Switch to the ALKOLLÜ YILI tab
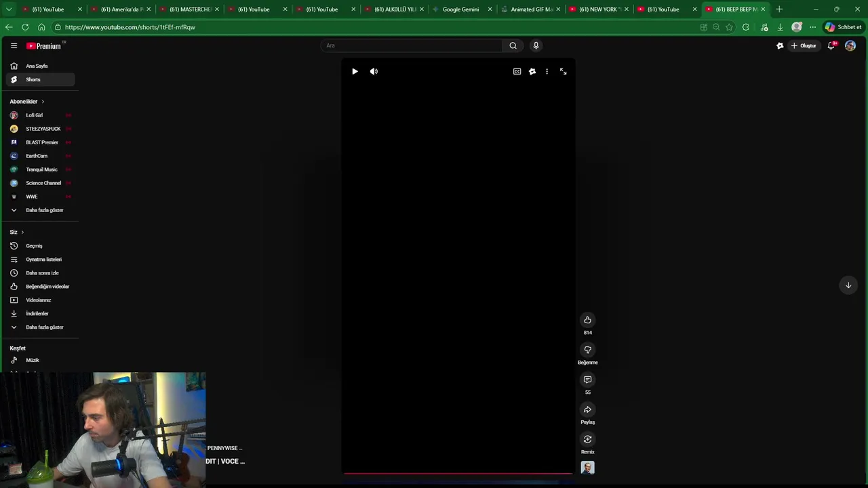The height and width of the screenshot is (488, 868). click(394, 9)
